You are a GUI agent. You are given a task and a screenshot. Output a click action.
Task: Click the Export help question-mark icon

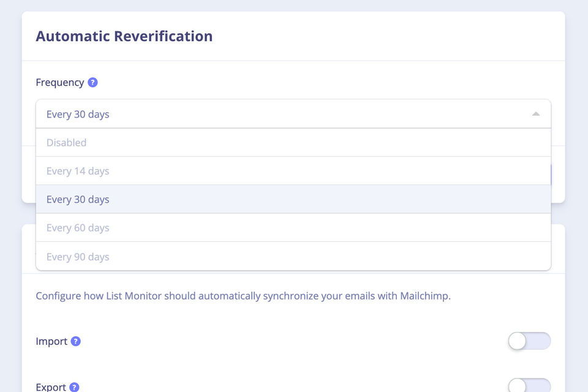(x=74, y=387)
